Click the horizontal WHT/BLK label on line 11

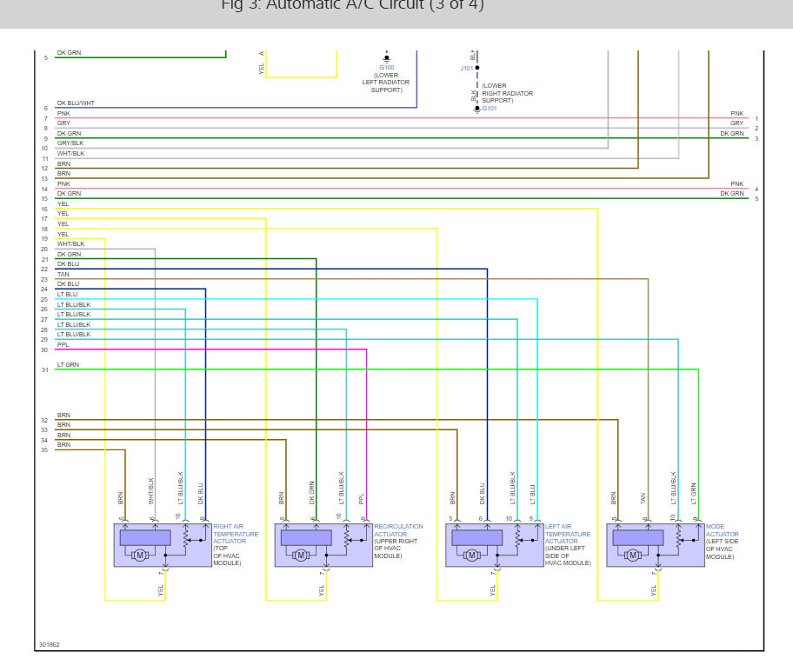click(x=70, y=153)
